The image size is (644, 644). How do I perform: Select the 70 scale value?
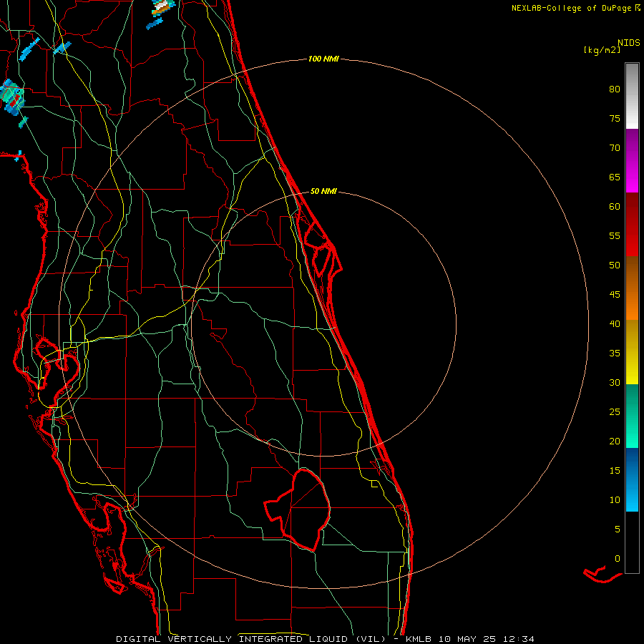[615, 148]
